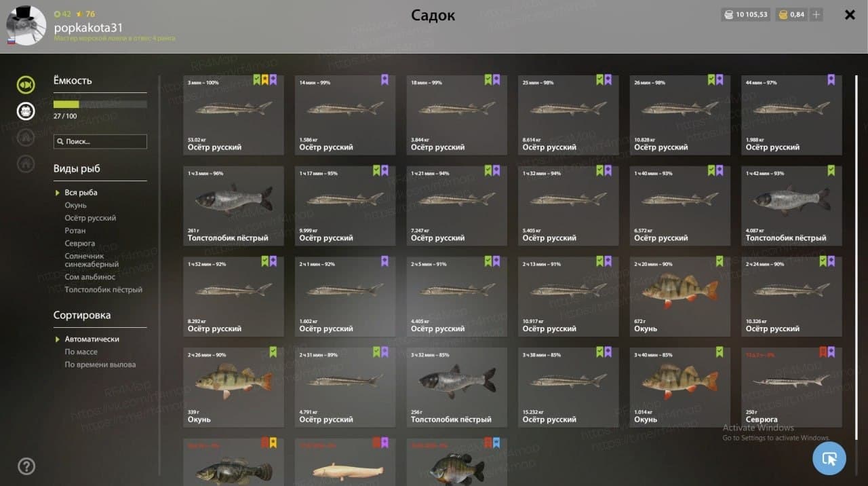This screenshot has width=868, height=486.
Task: Click the Поиск search field
Action: coord(100,142)
